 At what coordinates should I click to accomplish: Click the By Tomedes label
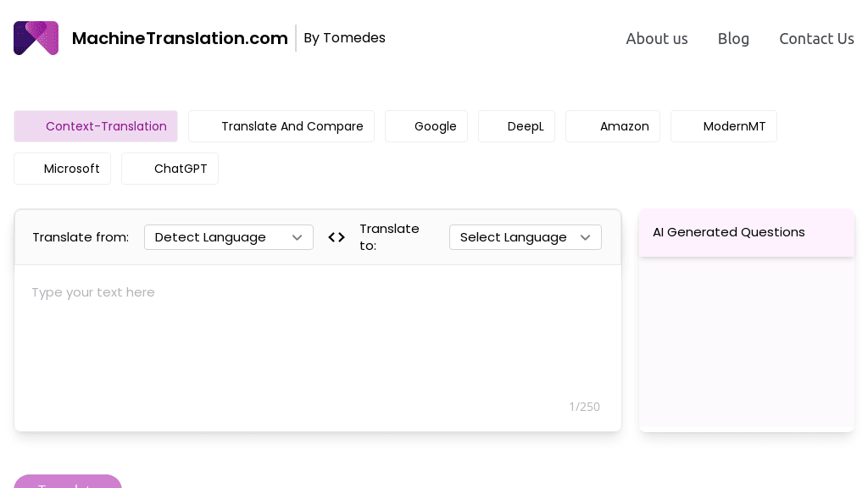[344, 38]
